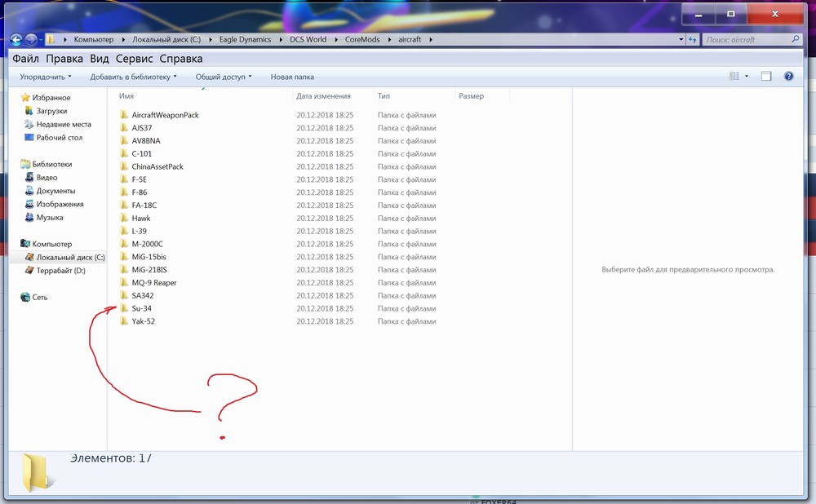The height and width of the screenshot is (504, 816).
Task: Open Изображения library
Action: [60, 205]
